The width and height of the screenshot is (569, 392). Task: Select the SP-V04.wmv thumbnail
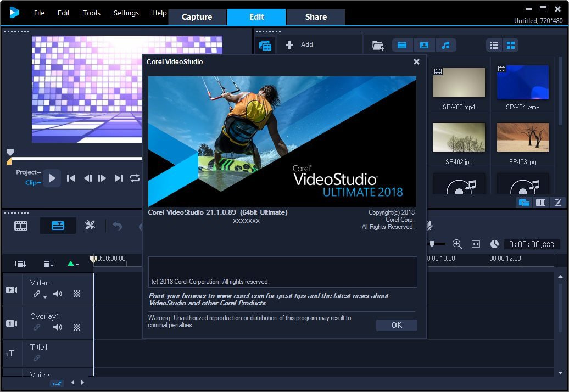522,82
